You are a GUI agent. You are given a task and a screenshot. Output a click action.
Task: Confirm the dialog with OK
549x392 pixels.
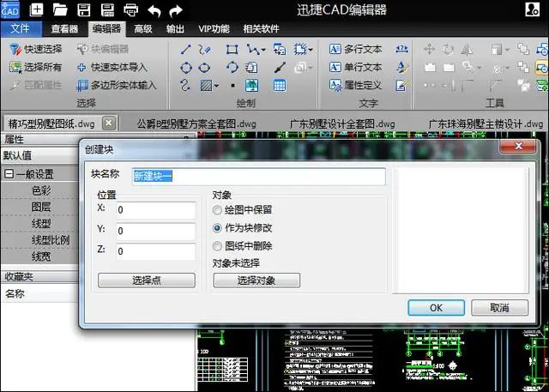437,308
